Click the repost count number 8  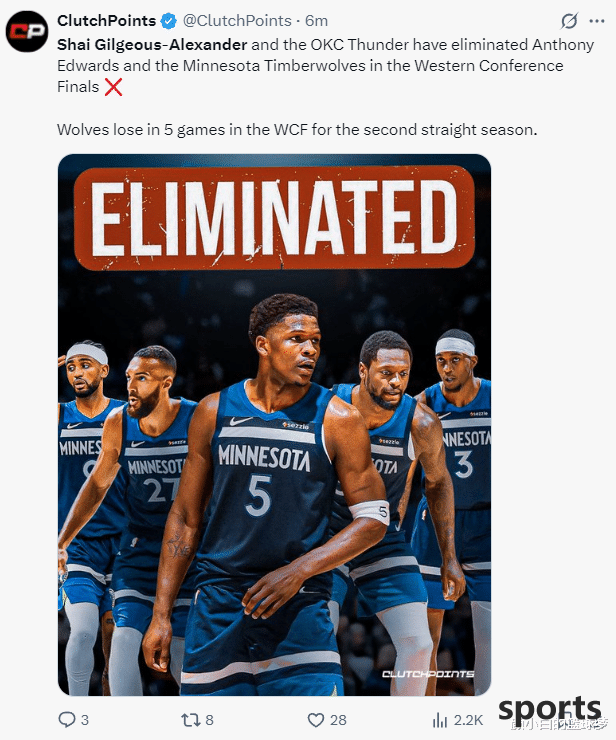pos(209,720)
